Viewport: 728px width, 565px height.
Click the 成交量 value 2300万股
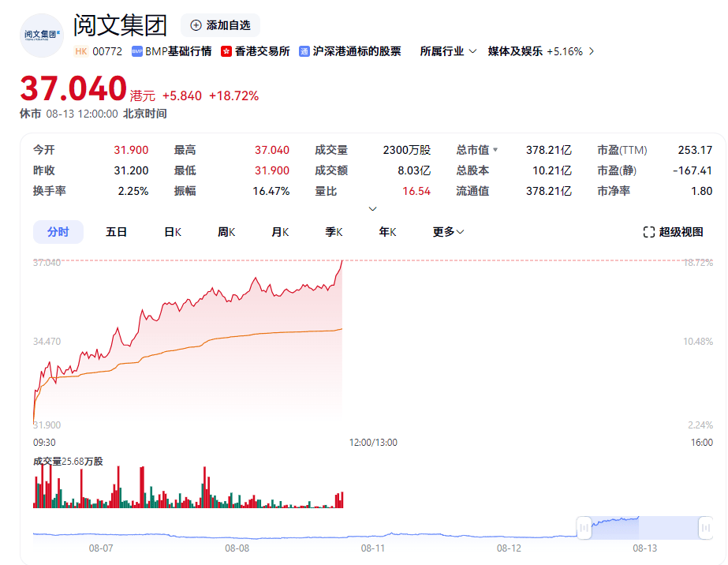[407, 150]
